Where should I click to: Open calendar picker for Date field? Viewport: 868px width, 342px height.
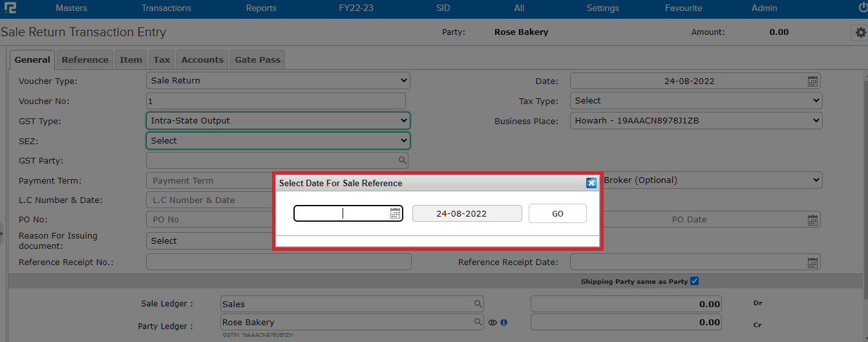[812, 81]
